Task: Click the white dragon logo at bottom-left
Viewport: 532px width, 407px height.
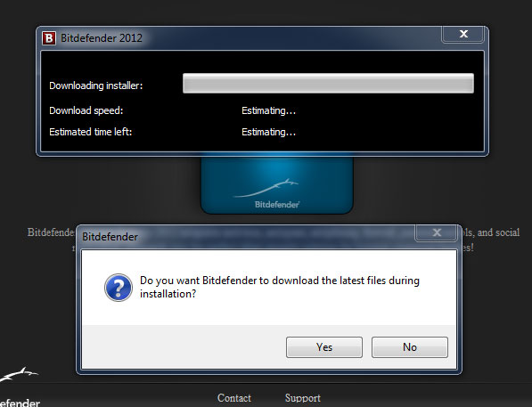Action: point(19,374)
